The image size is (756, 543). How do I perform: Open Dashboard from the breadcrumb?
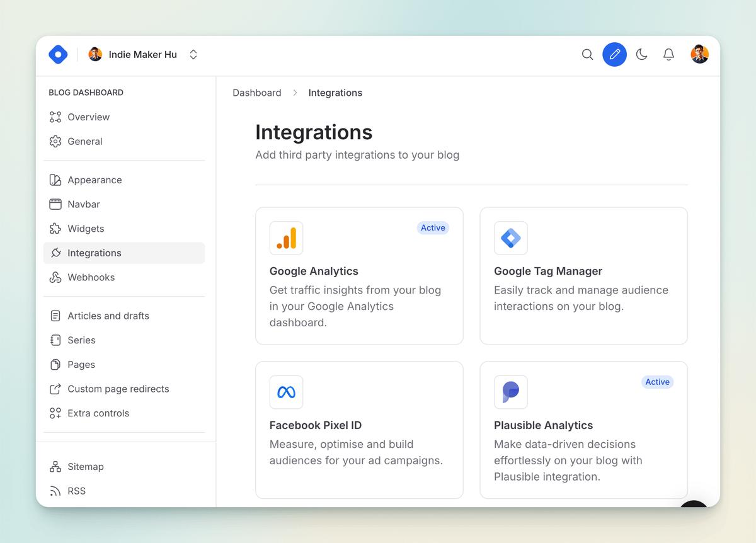257,93
